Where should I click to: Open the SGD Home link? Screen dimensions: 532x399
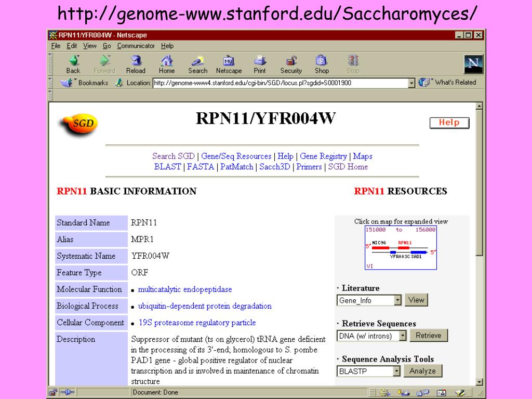[348, 167]
